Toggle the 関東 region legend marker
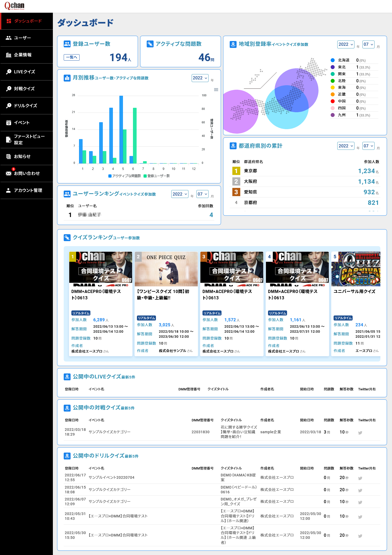Image resolution: width=392 pixels, height=555 pixels. click(333, 74)
